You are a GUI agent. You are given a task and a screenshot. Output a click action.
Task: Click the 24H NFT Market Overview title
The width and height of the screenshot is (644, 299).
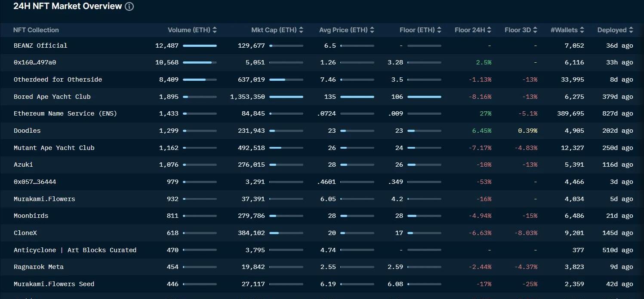click(68, 6)
